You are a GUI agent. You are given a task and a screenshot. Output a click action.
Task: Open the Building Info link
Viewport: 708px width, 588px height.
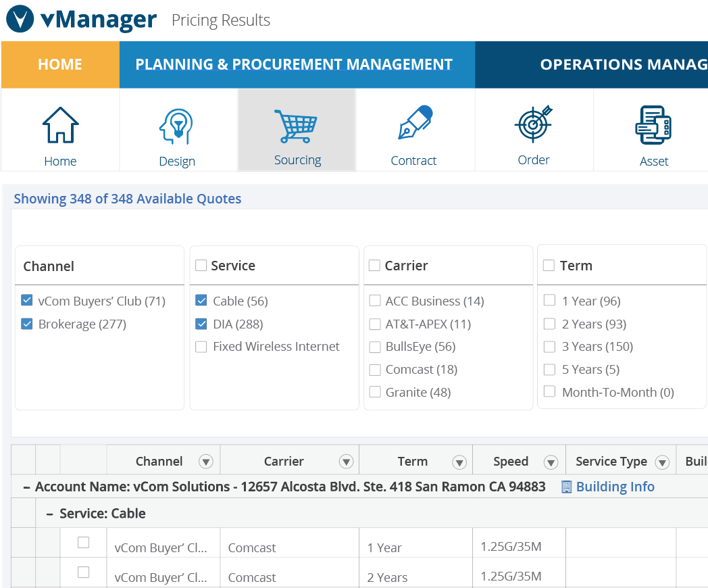point(615,486)
